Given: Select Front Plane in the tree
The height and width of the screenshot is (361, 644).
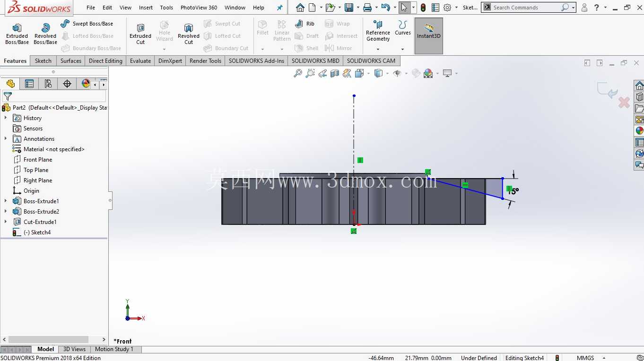Looking at the screenshot, I should point(38,160).
